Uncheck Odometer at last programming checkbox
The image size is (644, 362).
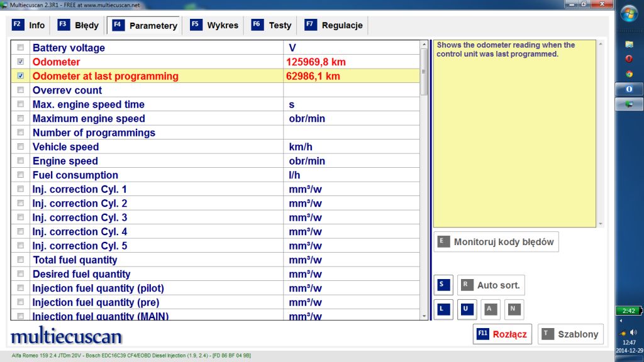click(x=21, y=76)
